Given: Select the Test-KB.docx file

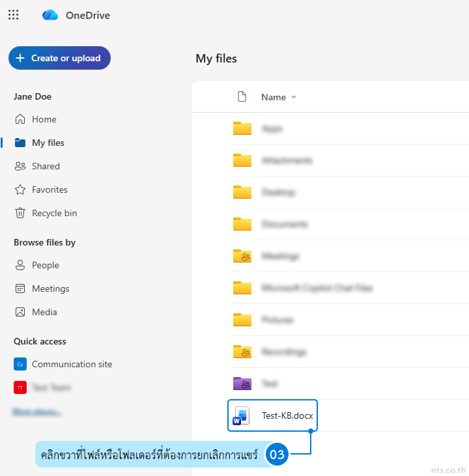Looking at the screenshot, I should click(x=272, y=415).
